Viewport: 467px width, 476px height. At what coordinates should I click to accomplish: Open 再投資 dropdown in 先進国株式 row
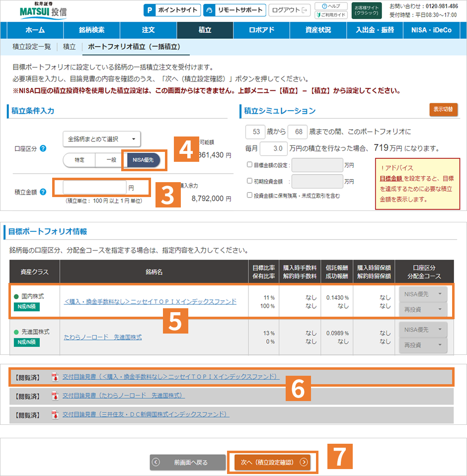(423, 345)
